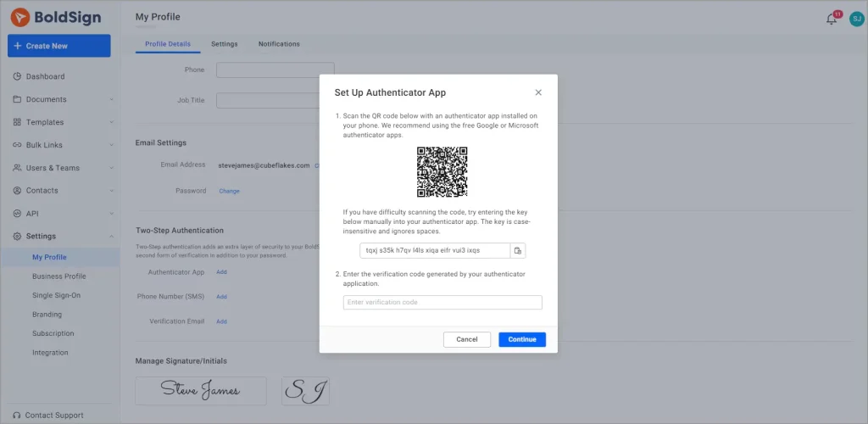
Task: Expand the Documents menu chevron
Action: click(x=112, y=99)
